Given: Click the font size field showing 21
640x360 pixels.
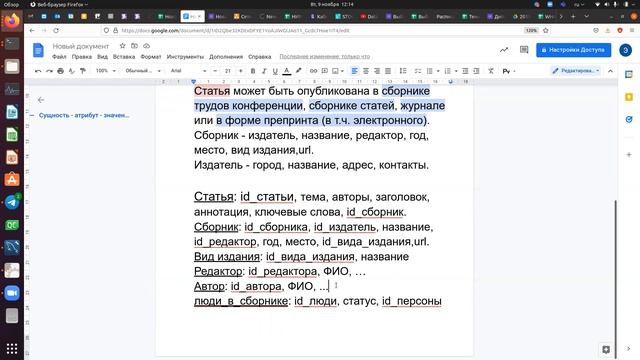Looking at the screenshot, I should tap(228, 71).
